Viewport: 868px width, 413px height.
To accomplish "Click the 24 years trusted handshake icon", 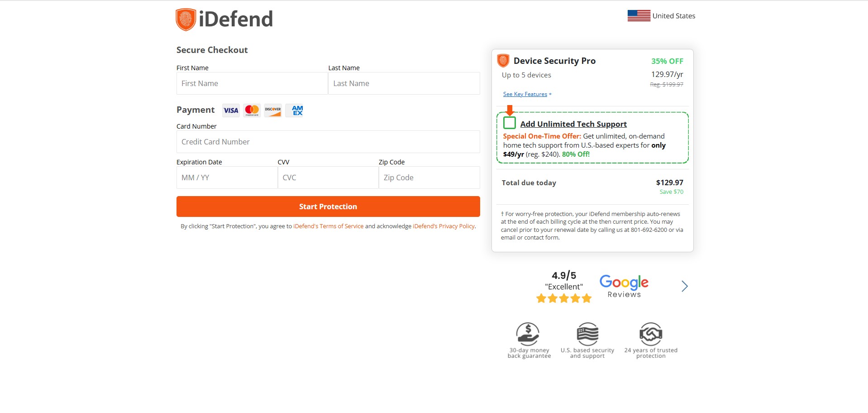I will (651, 334).
